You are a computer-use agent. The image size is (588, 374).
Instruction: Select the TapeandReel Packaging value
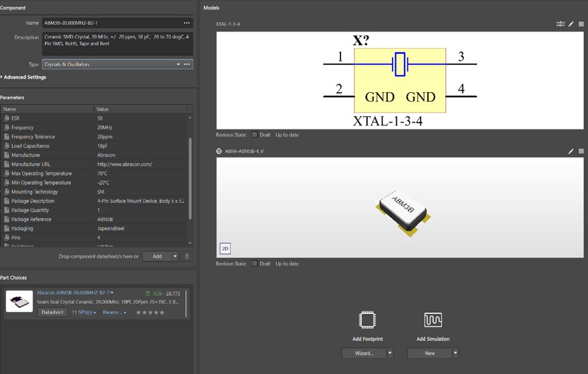110,228
